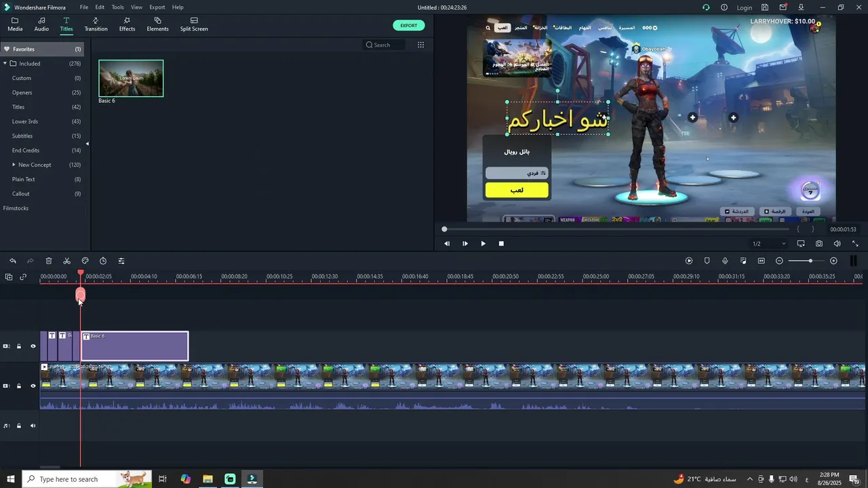
Task: Switch to the Media tab
Action: tap(15, 24)
